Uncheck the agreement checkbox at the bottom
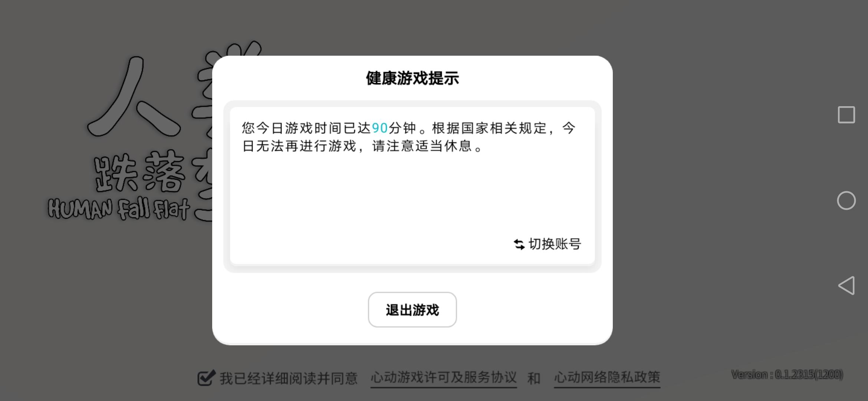 (x=206, y=378)
